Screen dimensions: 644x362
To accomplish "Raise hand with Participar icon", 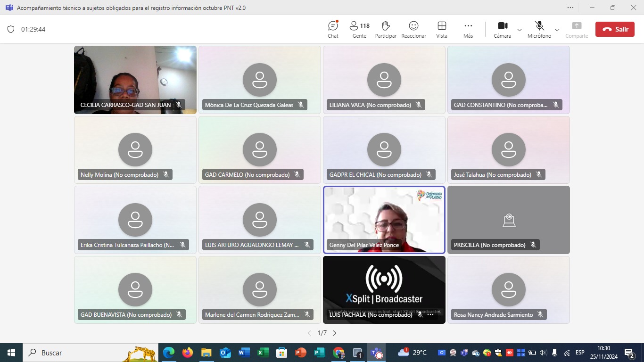I will [386, 29].
